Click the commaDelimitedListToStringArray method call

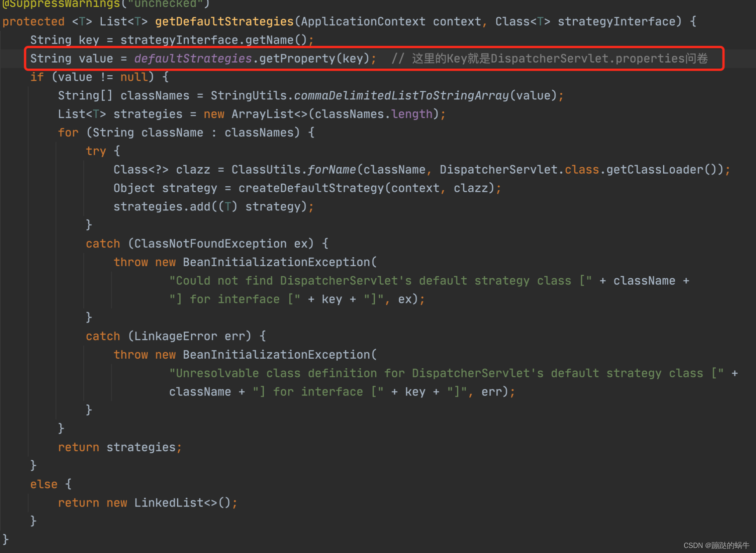coord(401,96)
